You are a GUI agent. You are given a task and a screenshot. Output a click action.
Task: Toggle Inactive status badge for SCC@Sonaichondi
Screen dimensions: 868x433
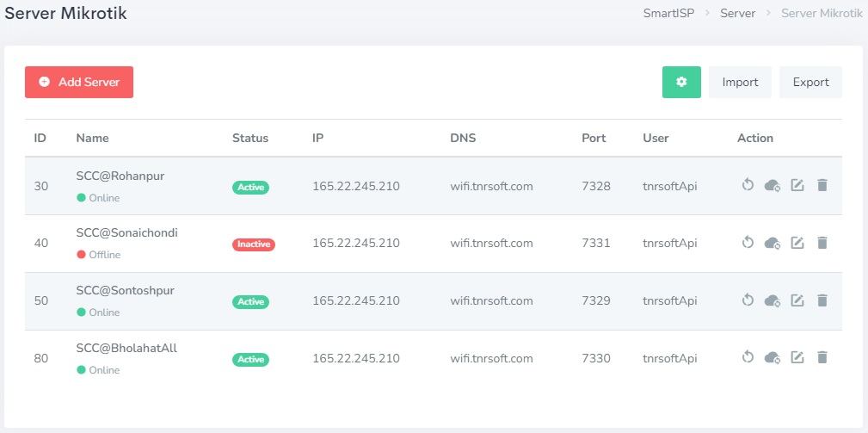253,244
